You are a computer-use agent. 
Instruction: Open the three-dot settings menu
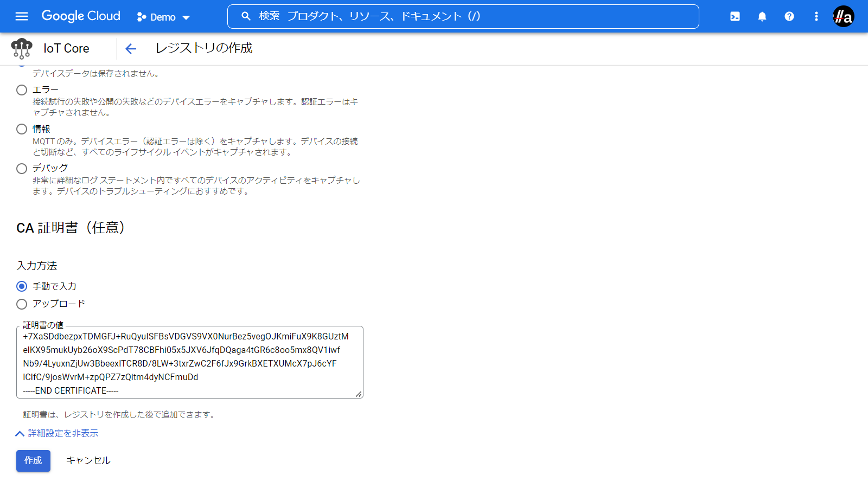click(x=816, y=16)
